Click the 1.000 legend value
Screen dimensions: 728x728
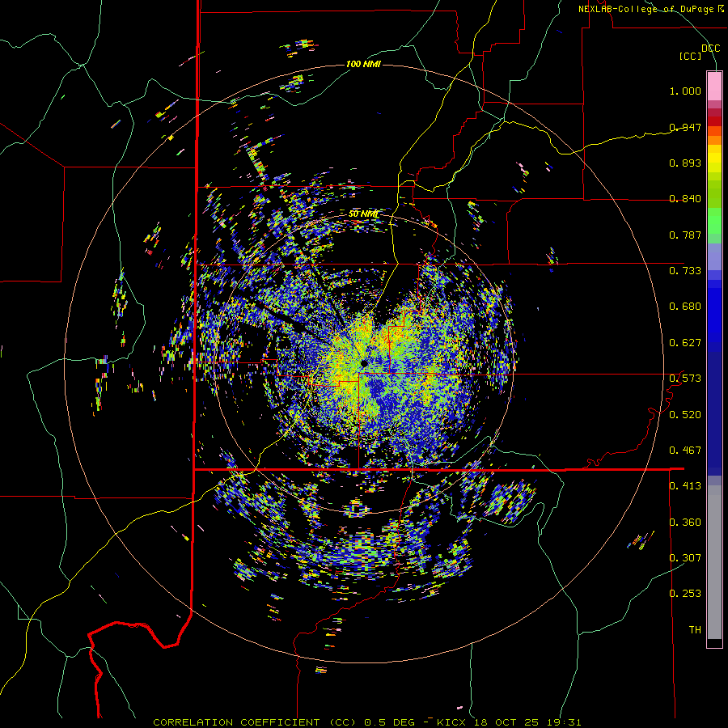[685, 91]
